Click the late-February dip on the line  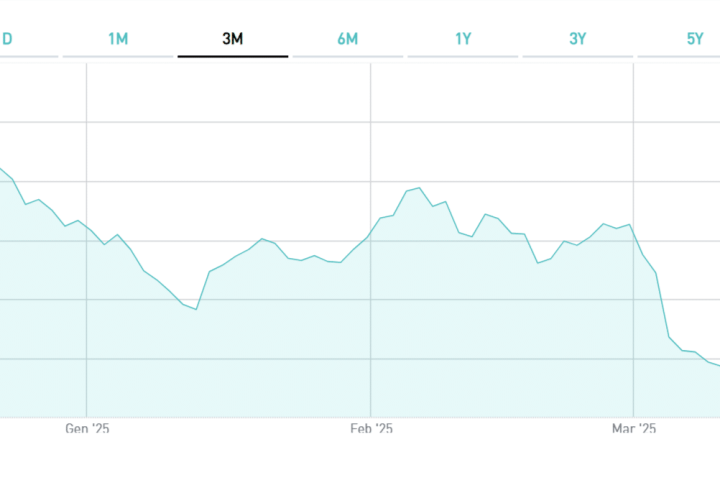(538, 263)
